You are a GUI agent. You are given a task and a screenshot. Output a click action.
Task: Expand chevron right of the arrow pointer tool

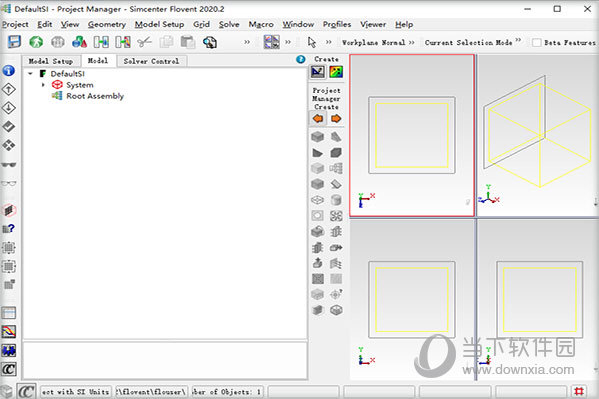pos(329,42)
